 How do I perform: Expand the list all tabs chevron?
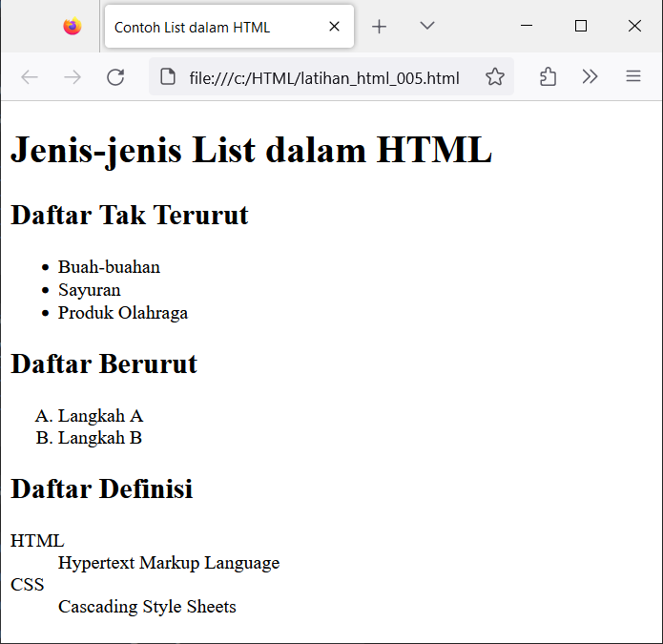[x=427, y=26]
